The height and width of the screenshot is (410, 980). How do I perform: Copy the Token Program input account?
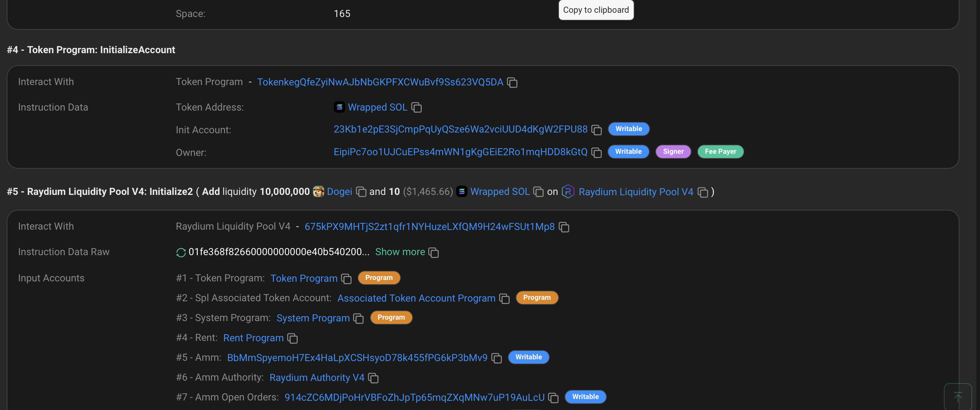tap(346, 279)
